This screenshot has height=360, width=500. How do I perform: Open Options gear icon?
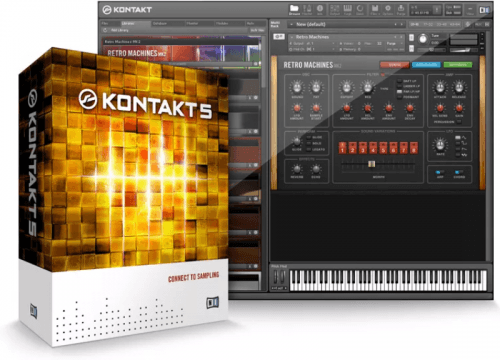click(388, 10)
